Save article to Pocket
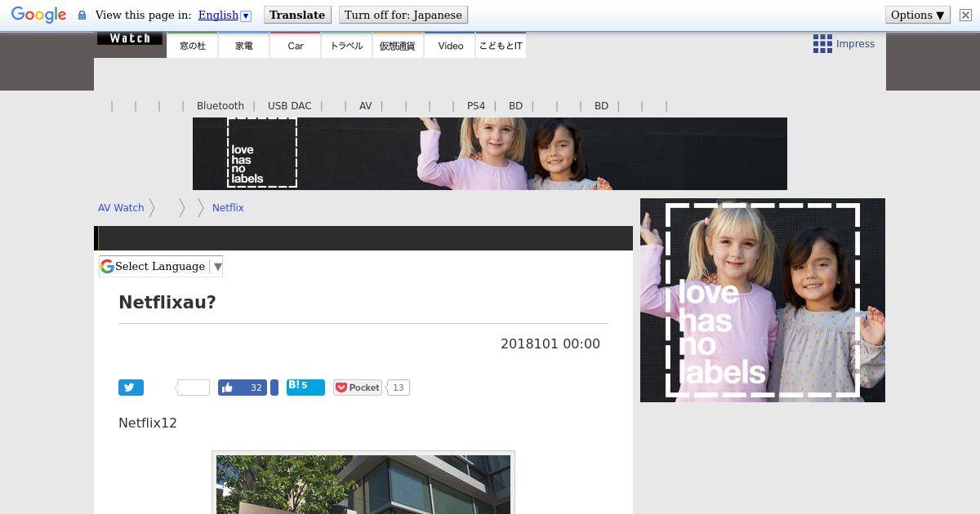 click(x=358, y=388)
